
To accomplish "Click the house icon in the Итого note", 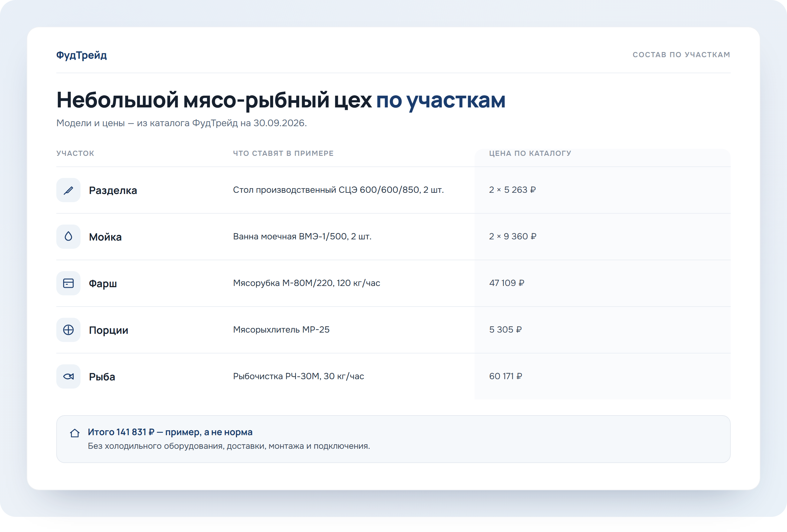I will coord(75,433).
